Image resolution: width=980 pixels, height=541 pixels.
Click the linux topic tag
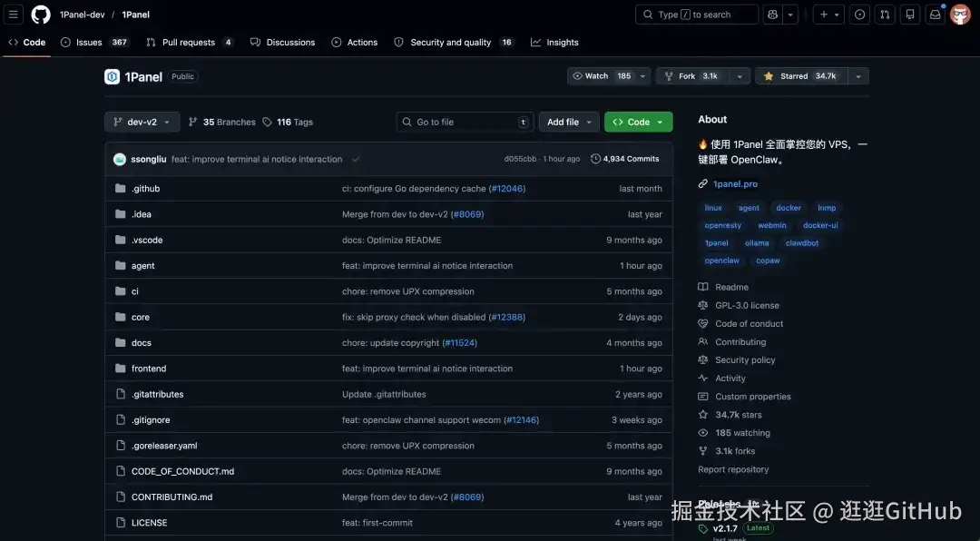tap(713, 208)
